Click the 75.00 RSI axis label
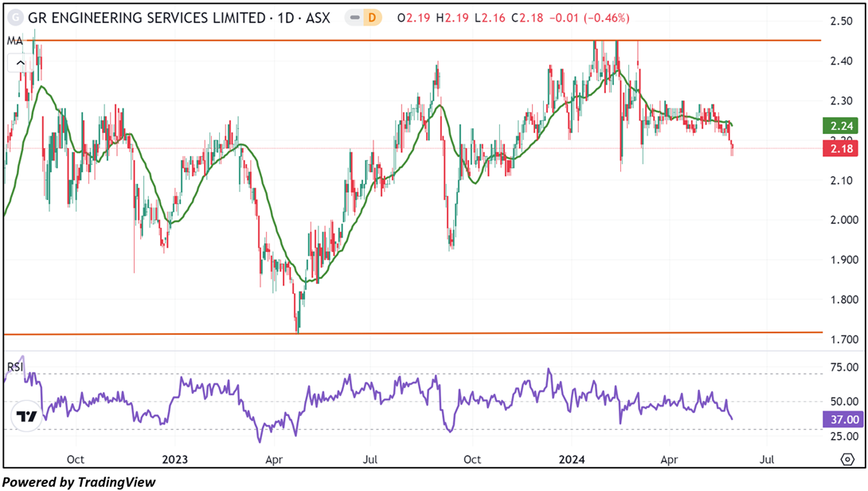This screenshot has width=868, height=491. pos(844,367)
